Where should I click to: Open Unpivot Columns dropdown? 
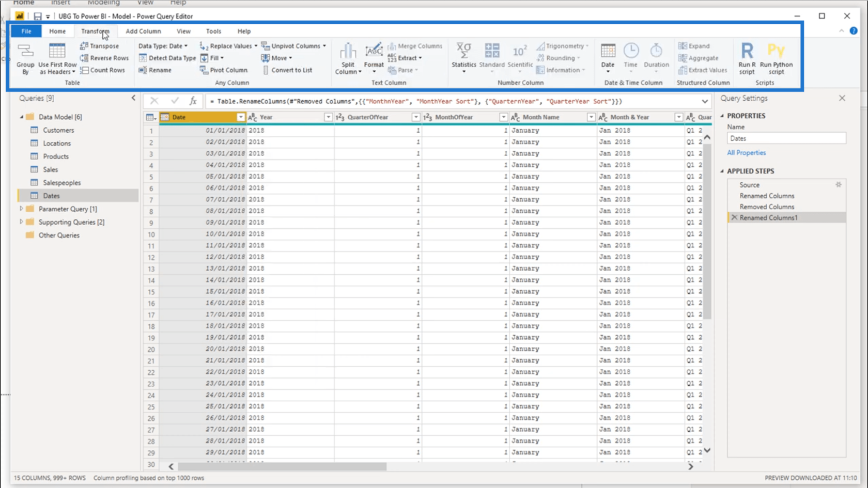point(294,46)
